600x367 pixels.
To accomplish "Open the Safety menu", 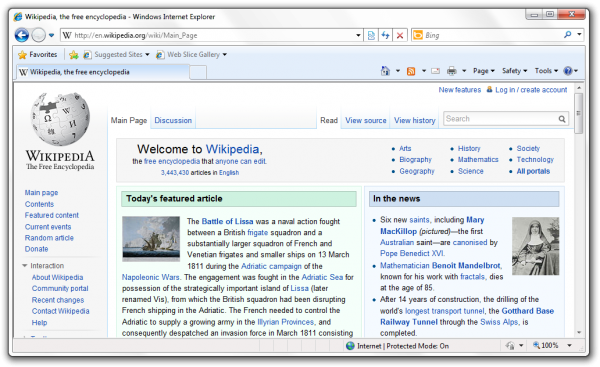I will pyautogui.click(x=514, y=71).
